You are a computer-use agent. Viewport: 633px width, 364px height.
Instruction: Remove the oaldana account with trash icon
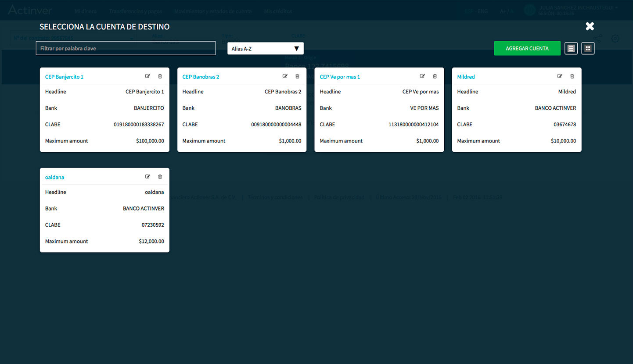(x=160, y=177)
